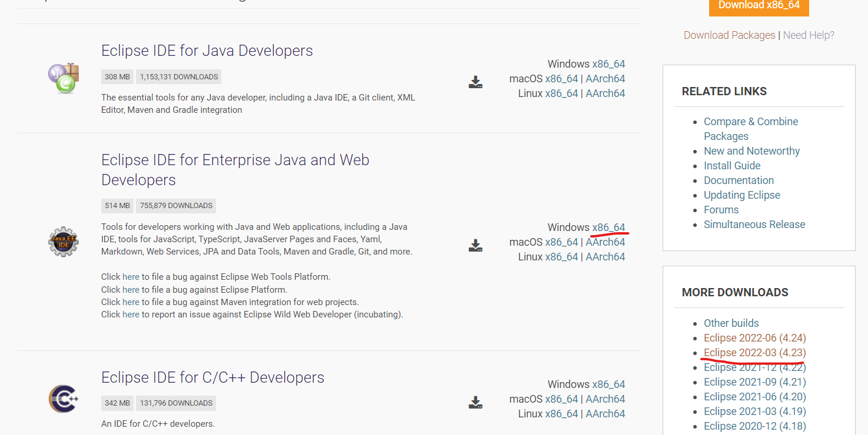Screen dimensions: 868x435
Task: Select Linux AArch64 for Java Developers
Action: pos(606,93)
